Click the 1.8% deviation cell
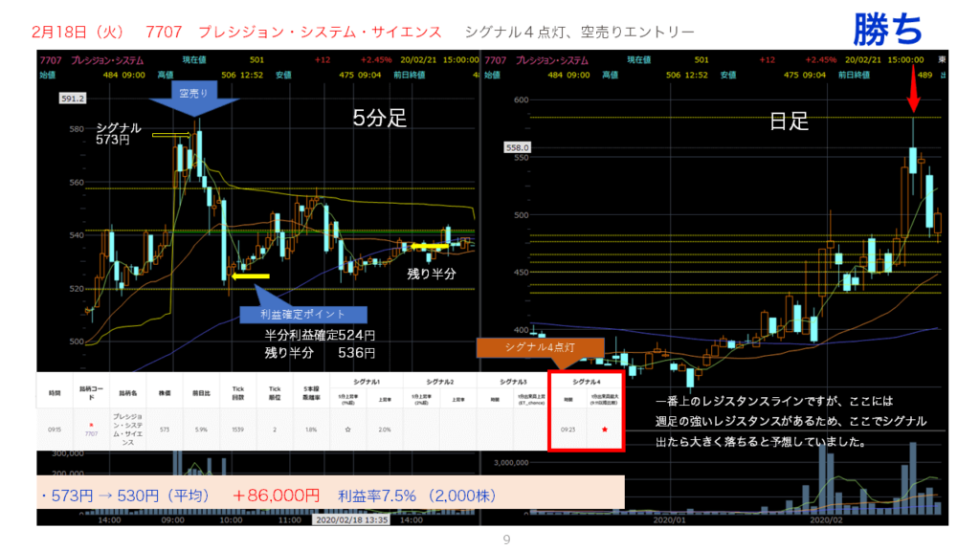This screenshot has height=551, width=980. pos(311,430)
